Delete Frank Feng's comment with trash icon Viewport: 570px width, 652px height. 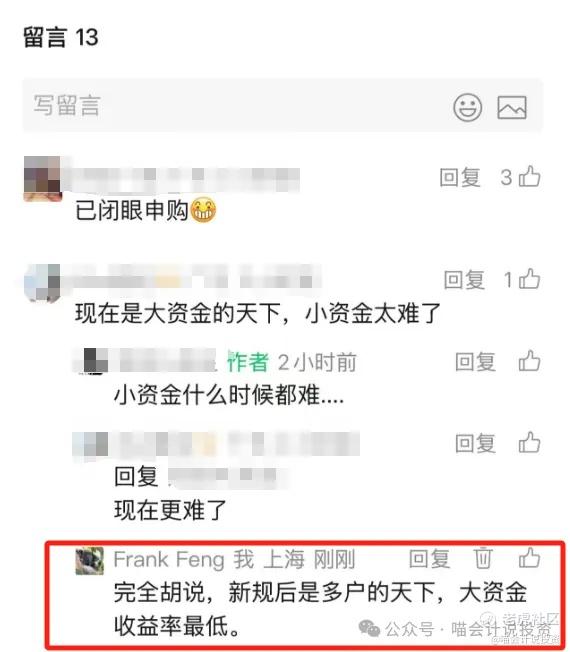pos(483,558)
